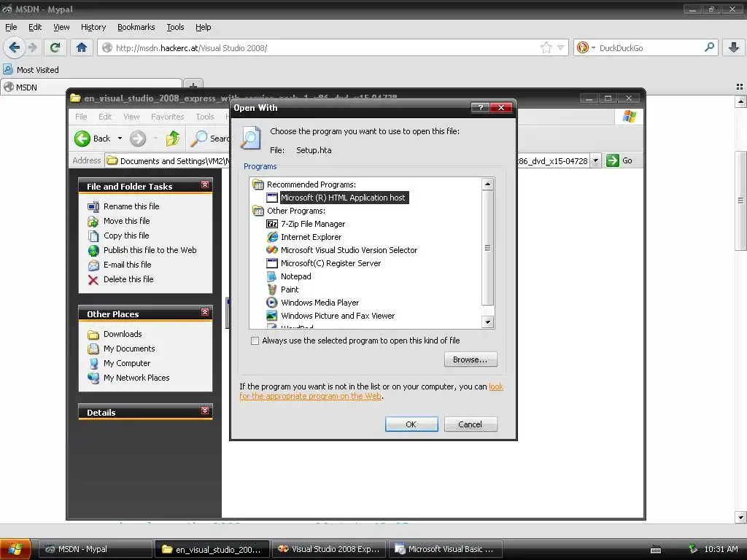
Task: Collapse the Other Places panel
Action: click(205, 312)
